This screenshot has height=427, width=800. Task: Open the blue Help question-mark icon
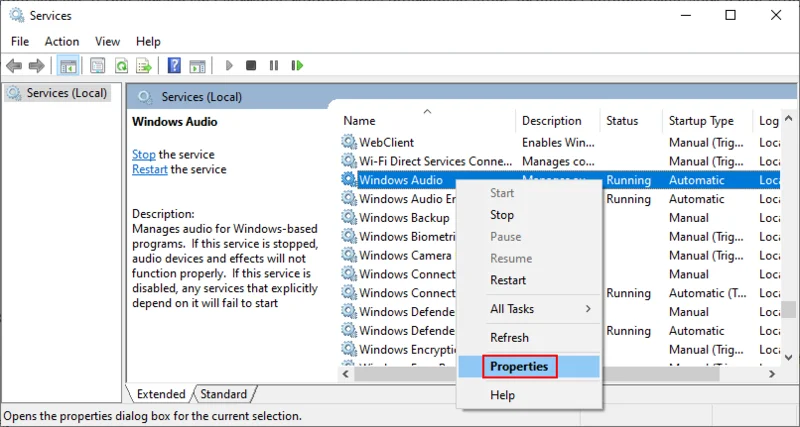point(174,65)
